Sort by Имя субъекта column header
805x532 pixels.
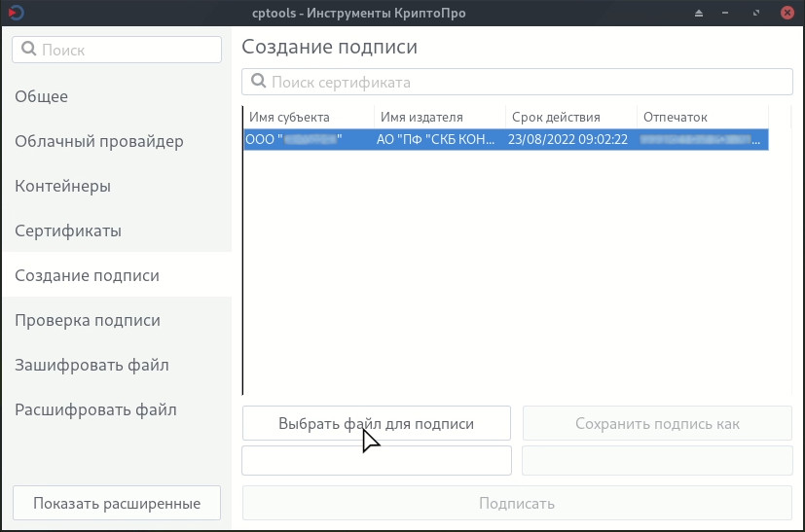[x=310, y=117]
